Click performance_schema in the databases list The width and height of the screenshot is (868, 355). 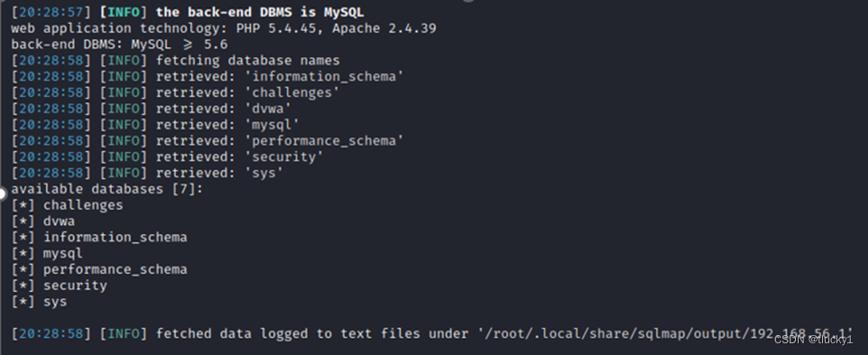[115, 269]
